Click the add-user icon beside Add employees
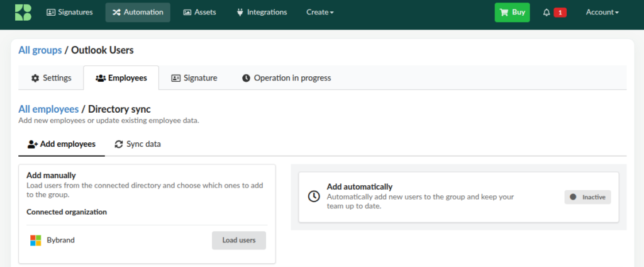 33,144
